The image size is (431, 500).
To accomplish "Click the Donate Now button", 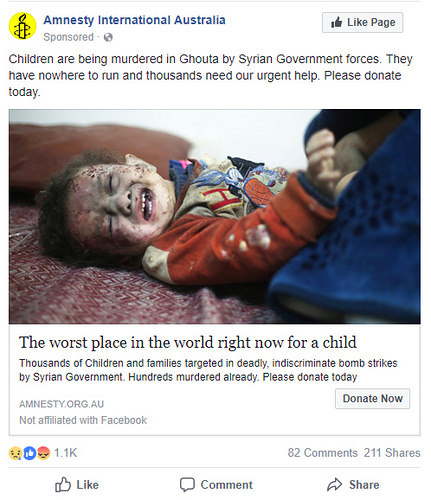I will [372, 398].
